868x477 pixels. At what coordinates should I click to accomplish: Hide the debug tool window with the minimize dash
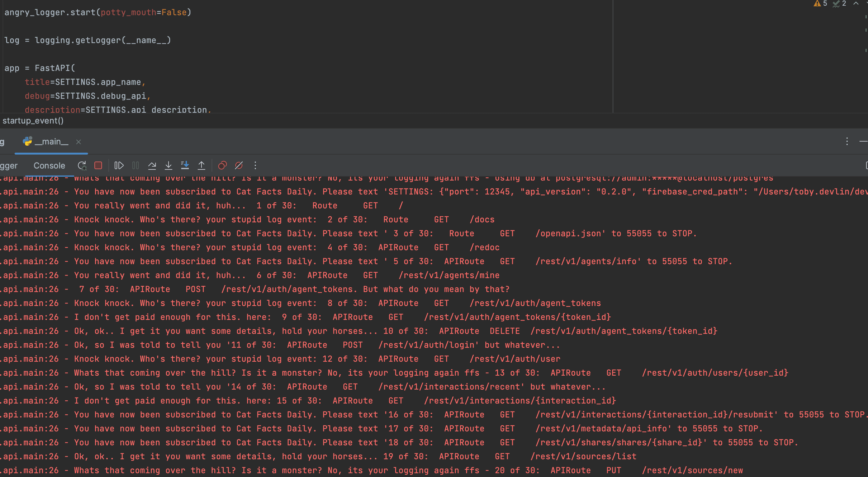point(864,141)
